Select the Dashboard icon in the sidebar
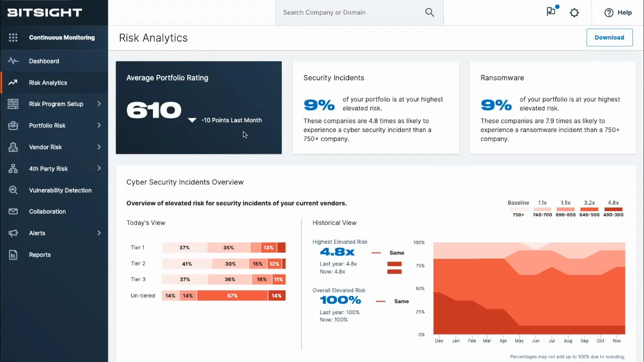Image resolution: width=644 pixels, height=362 pixels. (x=13, y=61)
